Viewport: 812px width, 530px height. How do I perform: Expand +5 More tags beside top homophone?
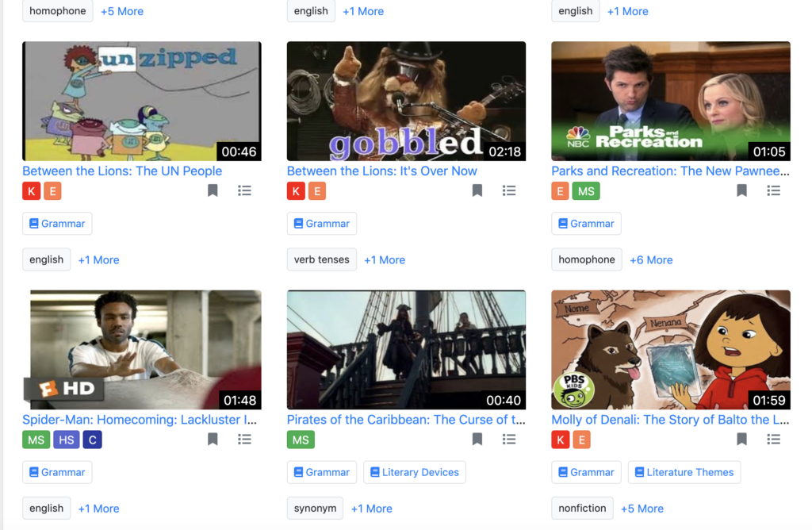(x=122, y=11)
